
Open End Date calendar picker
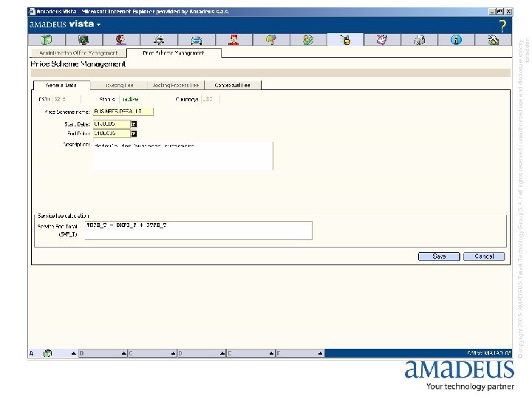coord(134,134)
